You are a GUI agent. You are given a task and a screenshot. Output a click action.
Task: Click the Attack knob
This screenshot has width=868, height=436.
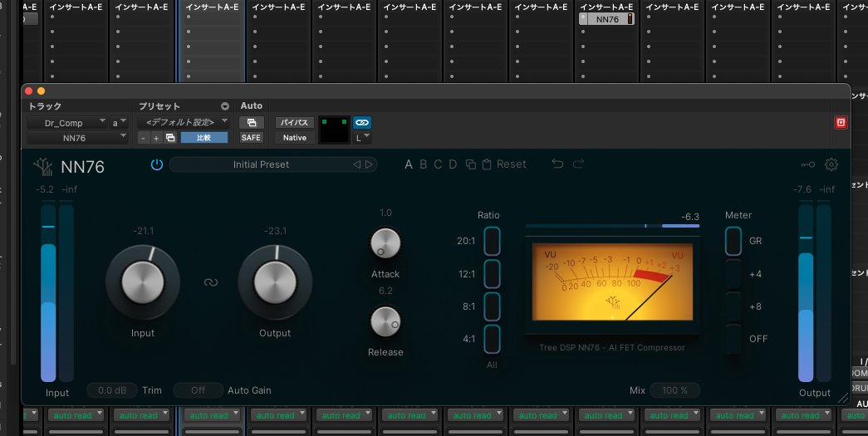click(x=385, y=243)
